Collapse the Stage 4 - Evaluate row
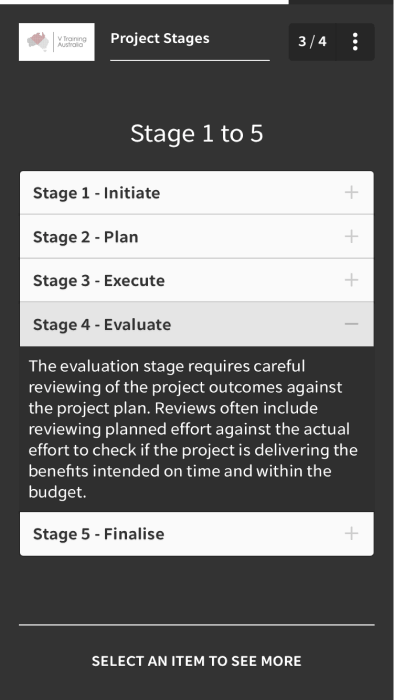This screenshot has height=700, width=394. tap(197, 324)
